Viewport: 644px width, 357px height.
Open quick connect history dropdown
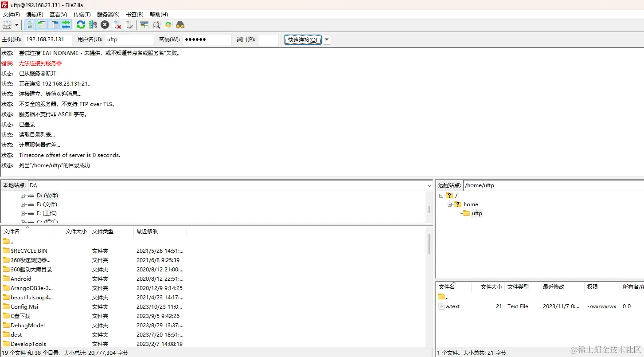point(327,39)
